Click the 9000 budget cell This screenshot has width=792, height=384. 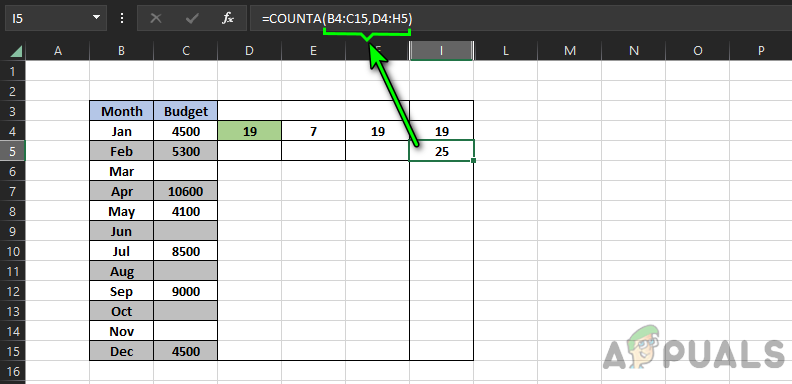[x=186, y=291]
